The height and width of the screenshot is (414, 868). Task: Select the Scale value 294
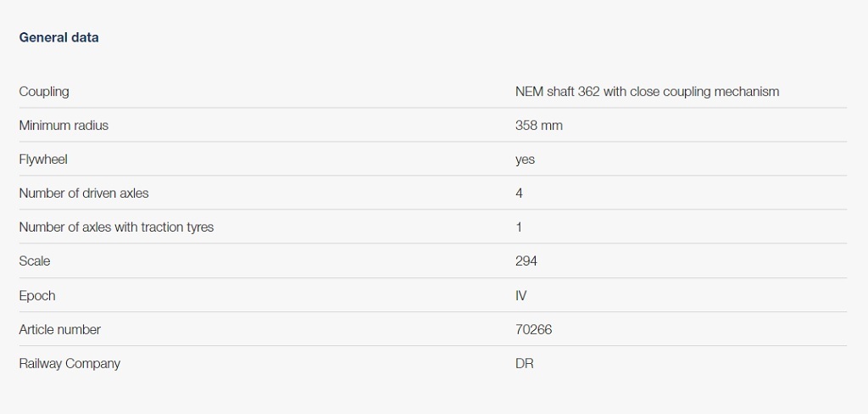pyautogui.click(x=526, y=261)
